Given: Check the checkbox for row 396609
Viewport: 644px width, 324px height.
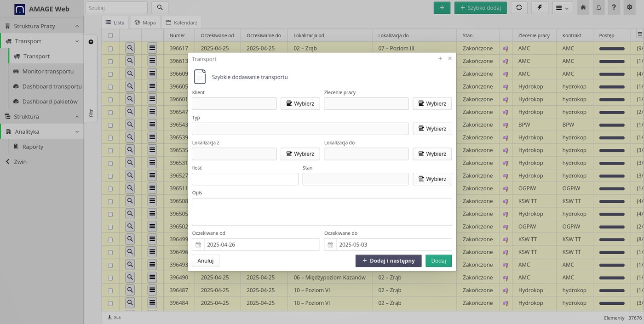Looking at the screenshot, I should point(110,74).
